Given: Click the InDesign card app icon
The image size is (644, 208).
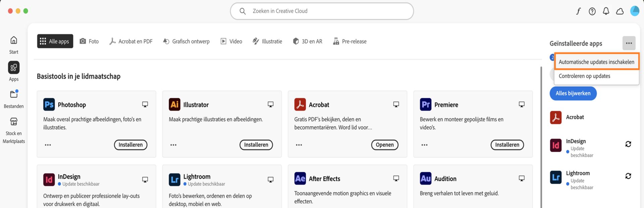Looking at the screenshot, I should point(49,180).
